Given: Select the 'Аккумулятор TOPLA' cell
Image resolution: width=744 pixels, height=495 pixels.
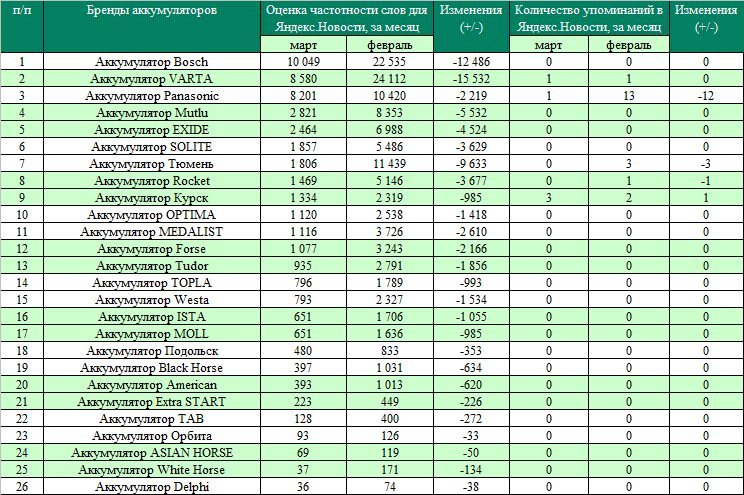Looking at the screenshot, I should (x=152, y=283).
